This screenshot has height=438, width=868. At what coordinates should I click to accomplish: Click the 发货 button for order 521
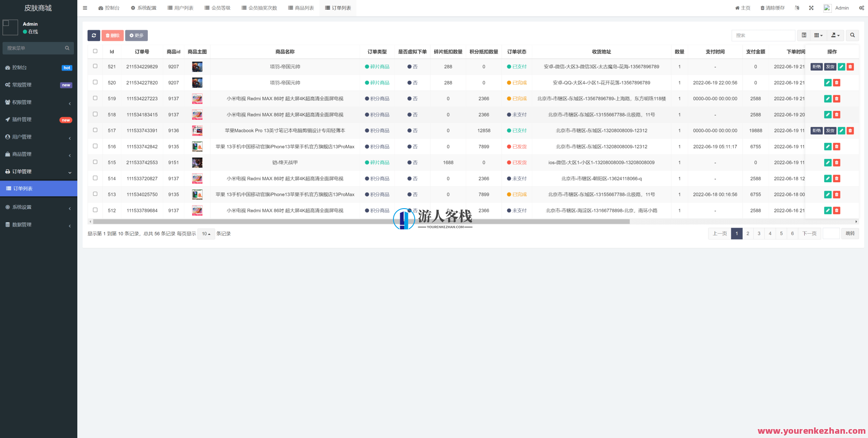830,66
